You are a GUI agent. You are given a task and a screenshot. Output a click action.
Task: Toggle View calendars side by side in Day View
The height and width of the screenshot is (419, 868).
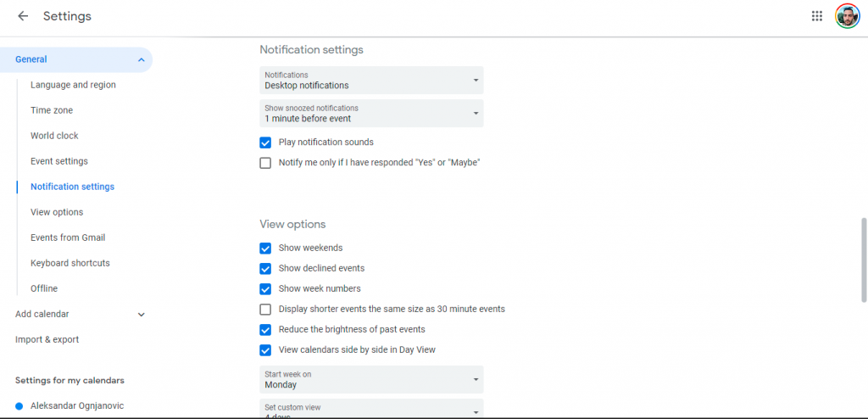point(265,350)
